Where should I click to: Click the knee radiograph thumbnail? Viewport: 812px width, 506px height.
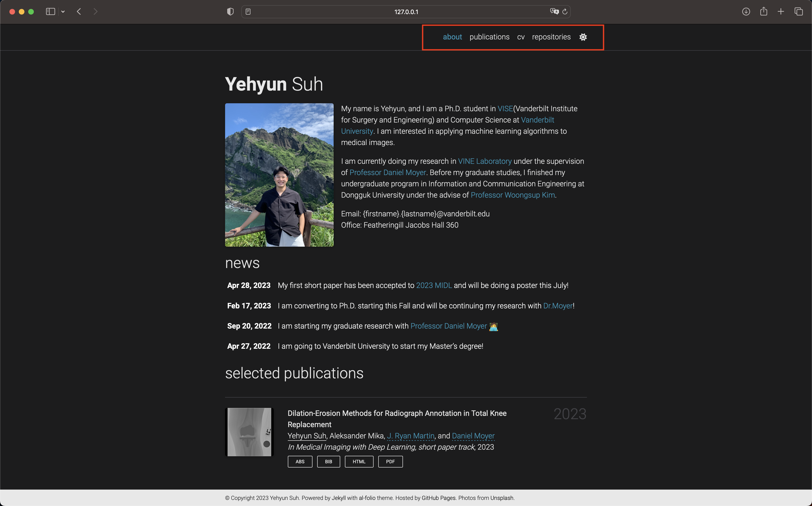(x=249, y=432)
